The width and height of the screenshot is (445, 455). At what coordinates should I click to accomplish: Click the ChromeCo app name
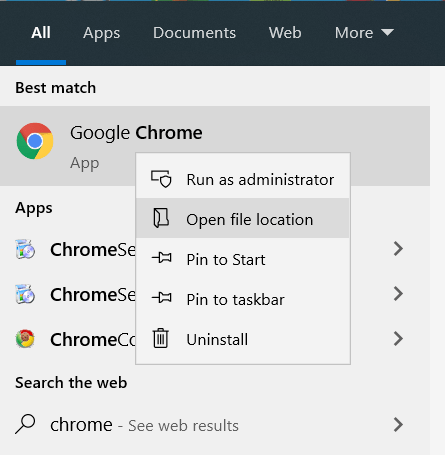click(93, 339)
